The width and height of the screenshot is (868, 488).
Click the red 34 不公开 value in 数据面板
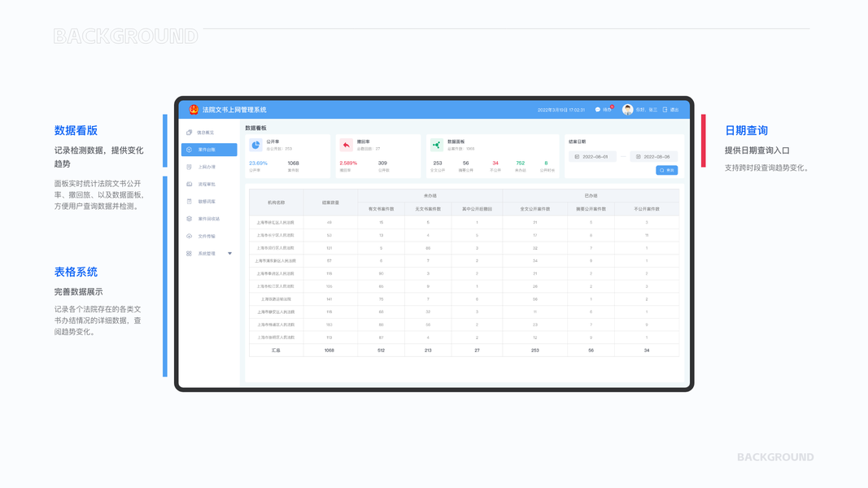[495, 163]
